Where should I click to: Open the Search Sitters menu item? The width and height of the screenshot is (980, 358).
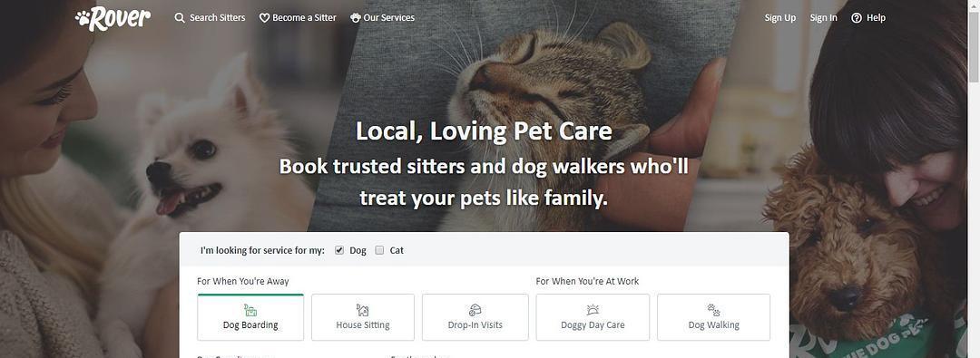pyautogui.click(x=210, y=18)
